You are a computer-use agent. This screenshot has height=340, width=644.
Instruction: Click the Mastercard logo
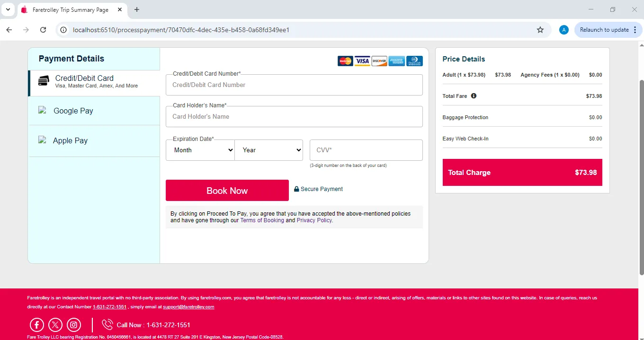click(x=345, y=61)
